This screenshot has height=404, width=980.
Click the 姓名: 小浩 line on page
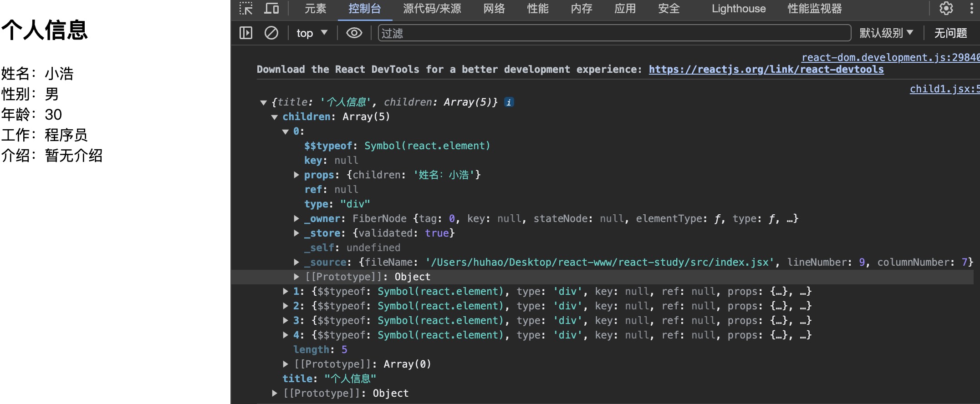37,73
